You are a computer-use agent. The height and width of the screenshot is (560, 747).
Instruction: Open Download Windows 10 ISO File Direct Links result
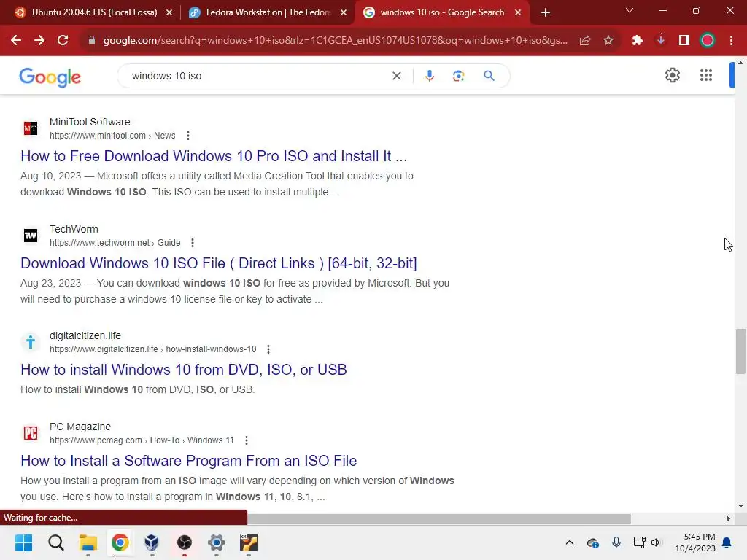tap(219, 263)
